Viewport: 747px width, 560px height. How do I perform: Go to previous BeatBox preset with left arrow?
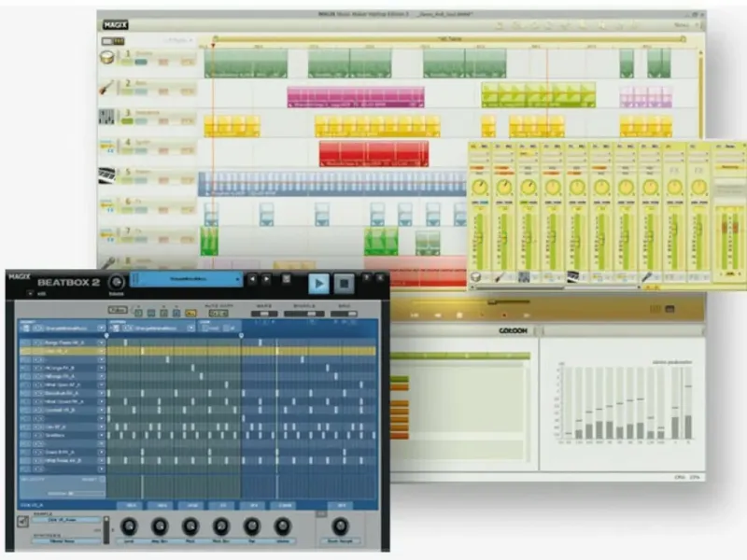click(252, 279)
